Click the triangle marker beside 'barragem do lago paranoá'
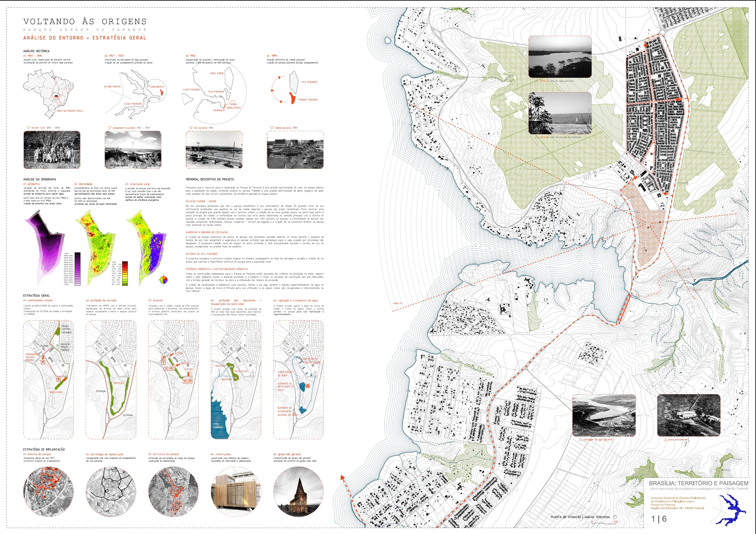 pos(581,440)
